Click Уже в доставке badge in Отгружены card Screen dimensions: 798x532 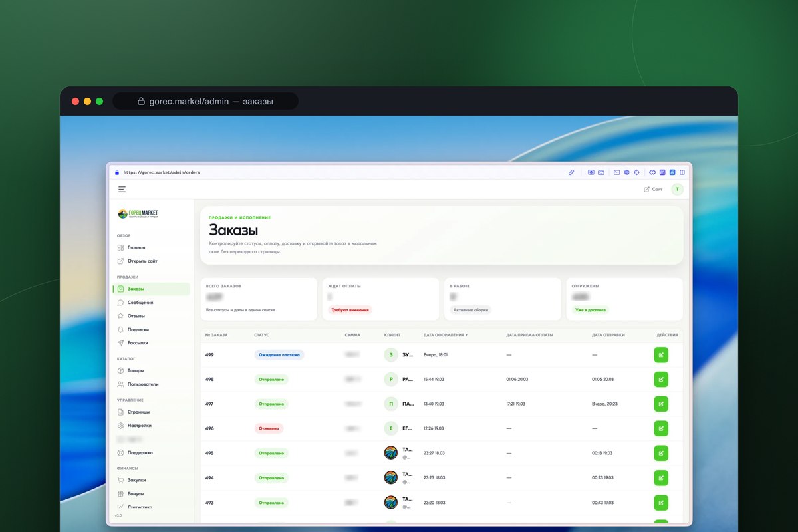[591, 310]
